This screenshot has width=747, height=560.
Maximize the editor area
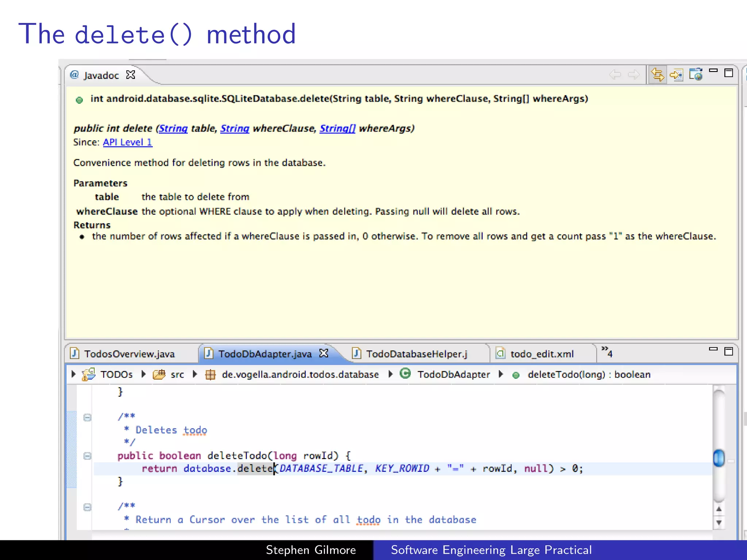[729, 351]
